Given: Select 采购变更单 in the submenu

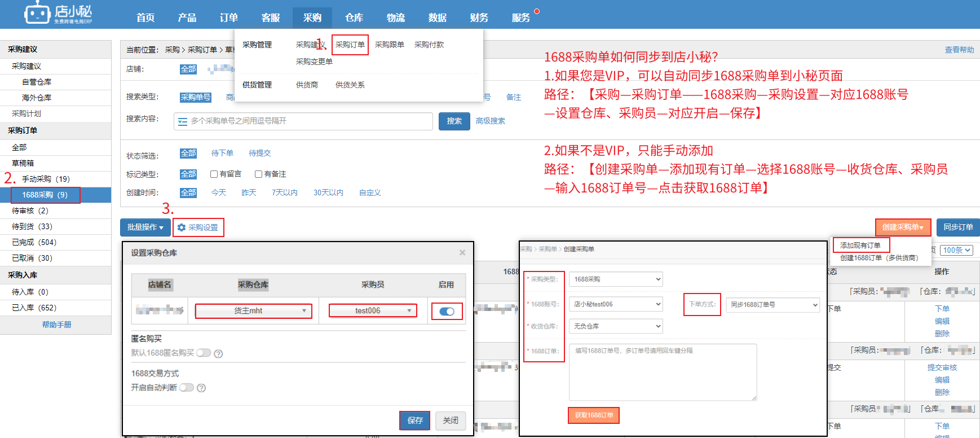Looking at the screenshot, I should (314, 62).
